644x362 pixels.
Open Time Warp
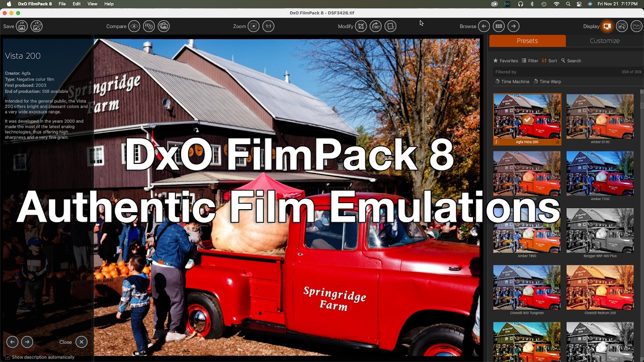547,81
